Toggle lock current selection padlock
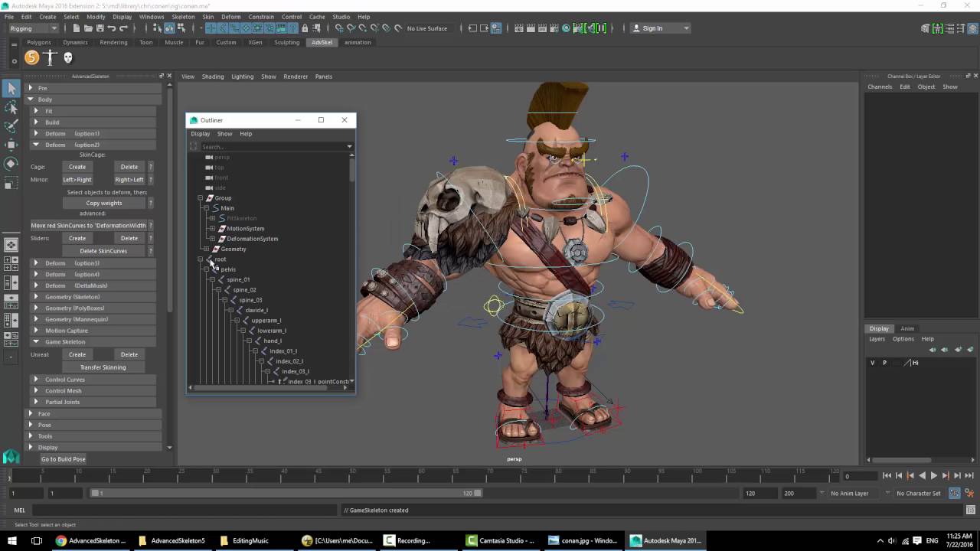 click(305, 28)
